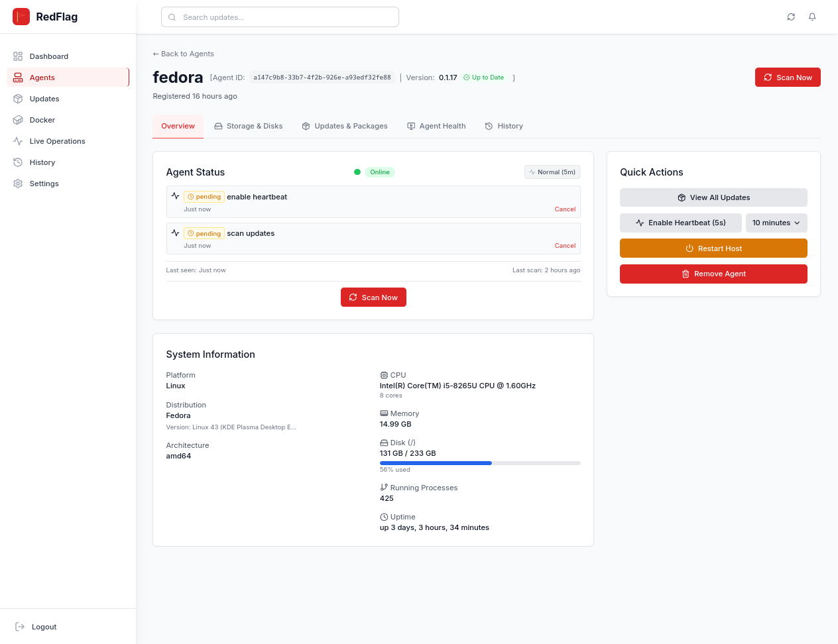Cancel the pending enable heartbeat command
838x644 pixels.
[565, 209]
